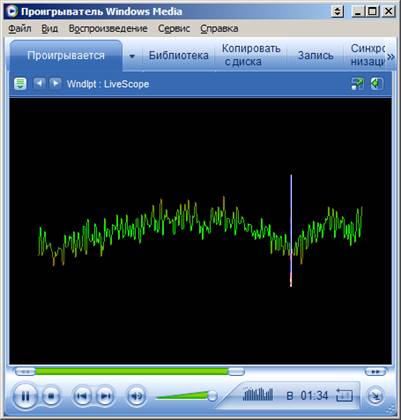
Task: Show more tabs with the double chevron
Action: (x=391, y=56)
